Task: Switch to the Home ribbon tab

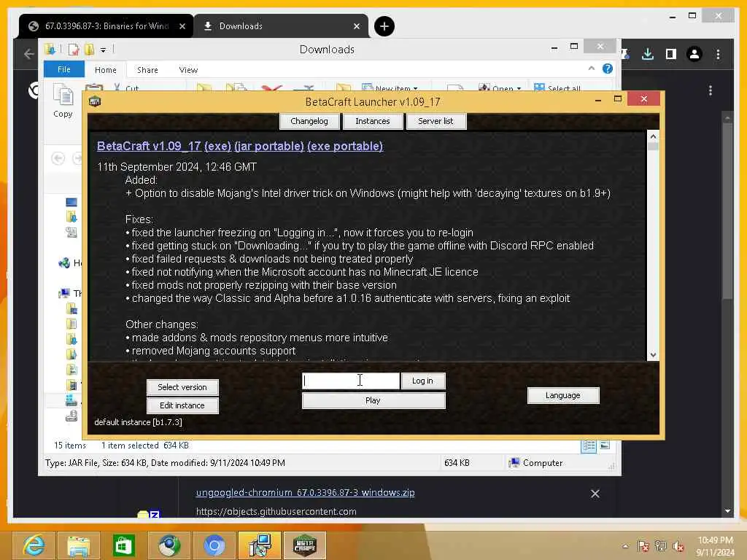Action: pyautogui.click(x=105, y=70)
